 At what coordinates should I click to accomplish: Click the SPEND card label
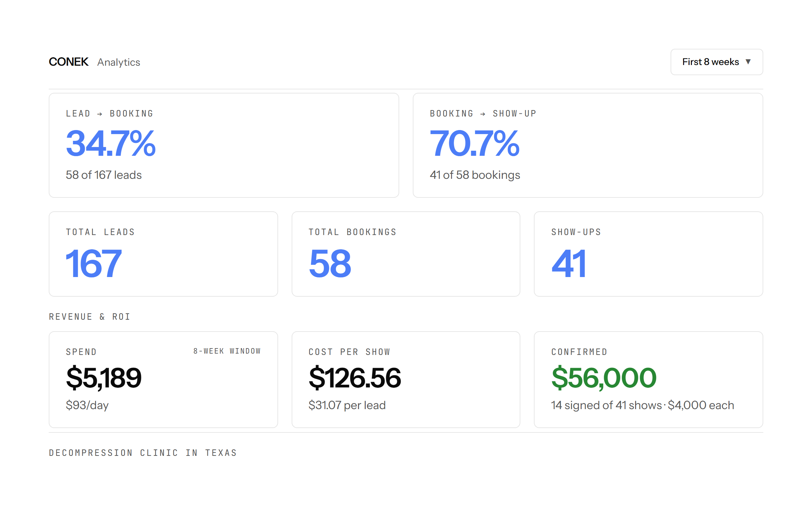click(x=82, y=352)
